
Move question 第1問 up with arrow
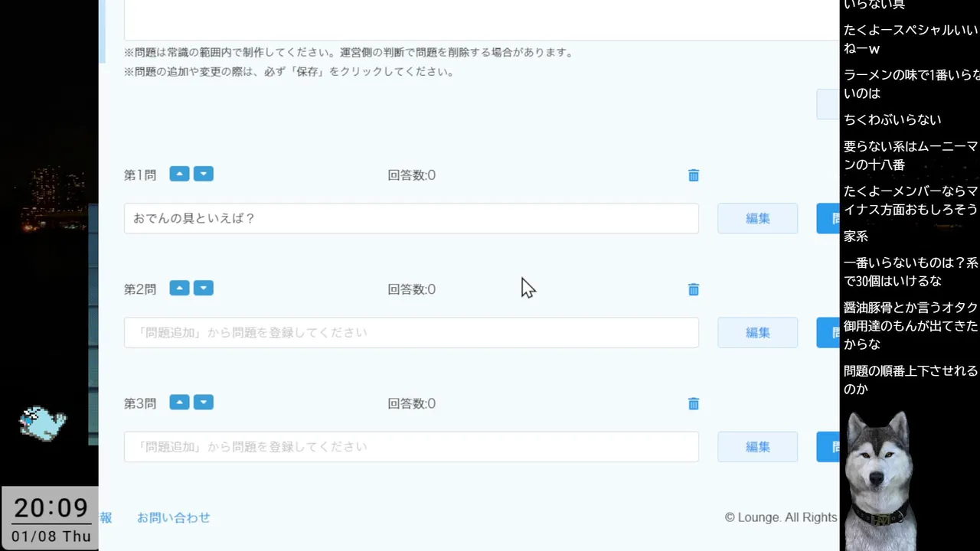pos(179,174)
